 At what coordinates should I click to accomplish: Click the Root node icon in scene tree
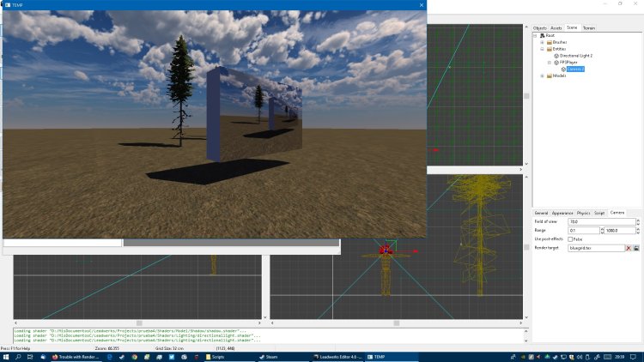(543, 35)
